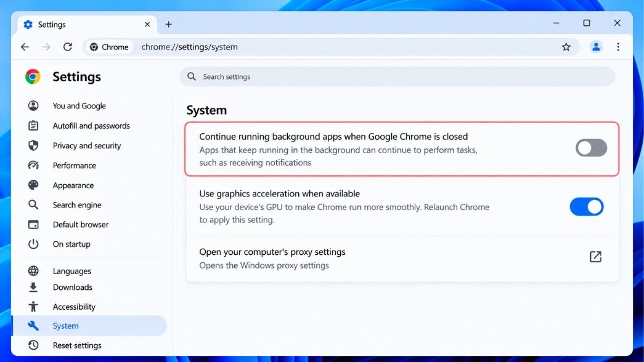Image resolution: width=644 pixels, height=362 pixels.
Task: Click the System wrench icon
Action: pos(33,326)
